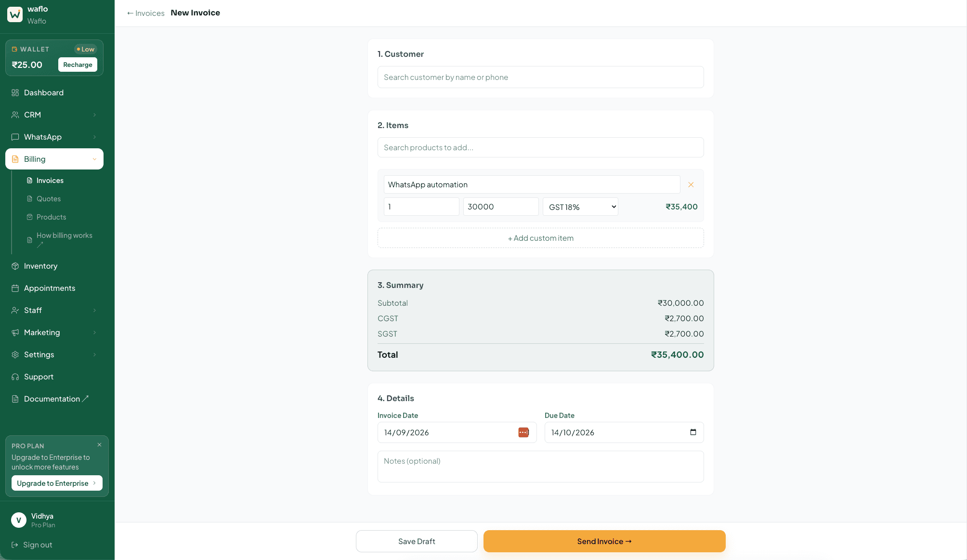Click the Inventory box icon
Image resolution: width=967 pixels, height=560 pixels.
point(15,266)
